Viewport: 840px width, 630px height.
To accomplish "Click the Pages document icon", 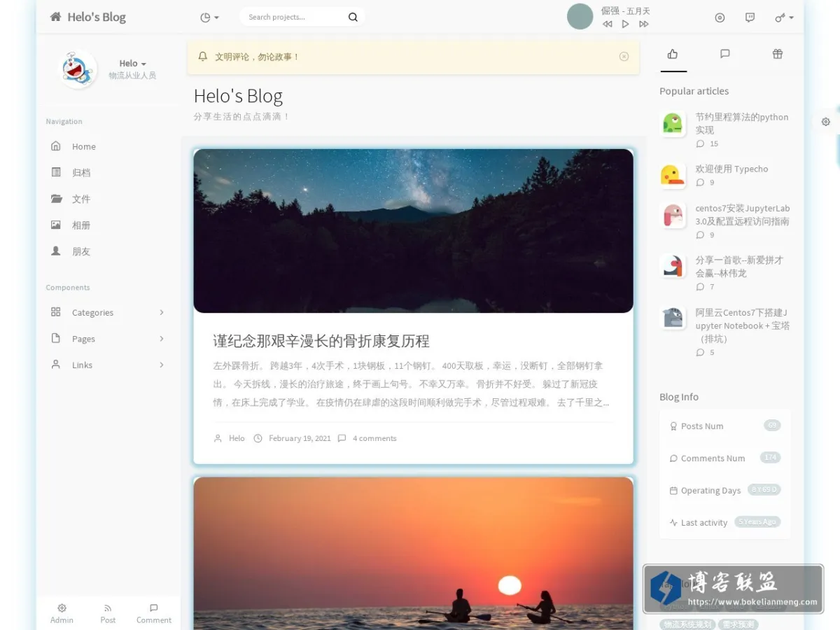I will point(56,338).
